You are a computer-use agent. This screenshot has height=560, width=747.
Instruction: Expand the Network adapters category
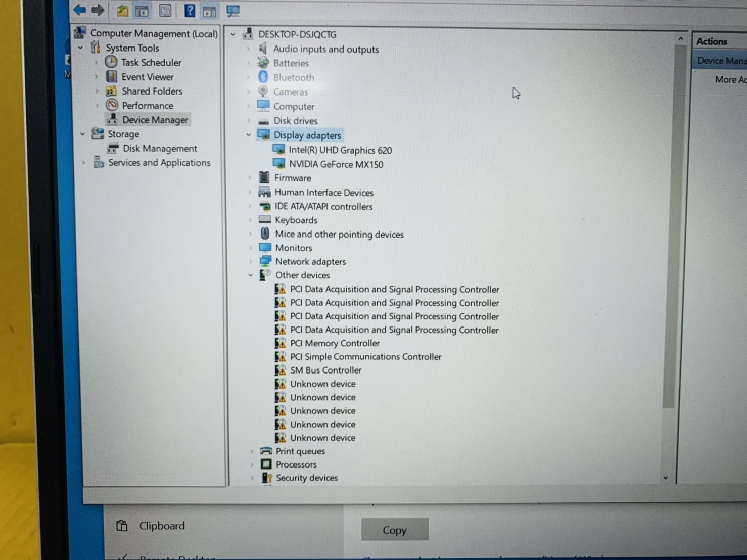(x=250, y=262)
